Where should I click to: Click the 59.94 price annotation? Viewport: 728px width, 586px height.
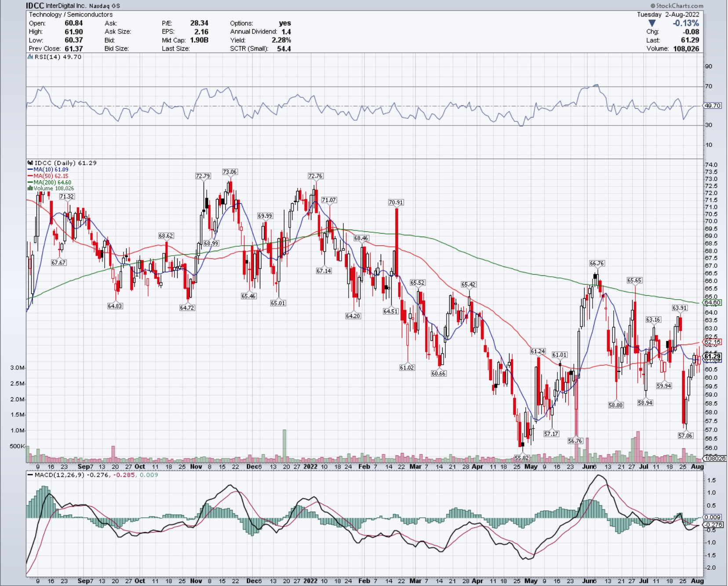(664, 386)
